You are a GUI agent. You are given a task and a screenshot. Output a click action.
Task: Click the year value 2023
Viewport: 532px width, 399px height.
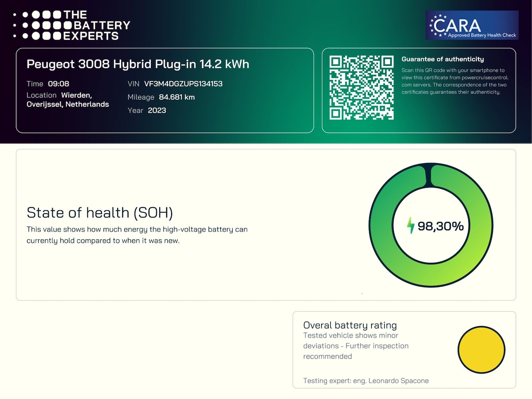[x=157, y=110]
